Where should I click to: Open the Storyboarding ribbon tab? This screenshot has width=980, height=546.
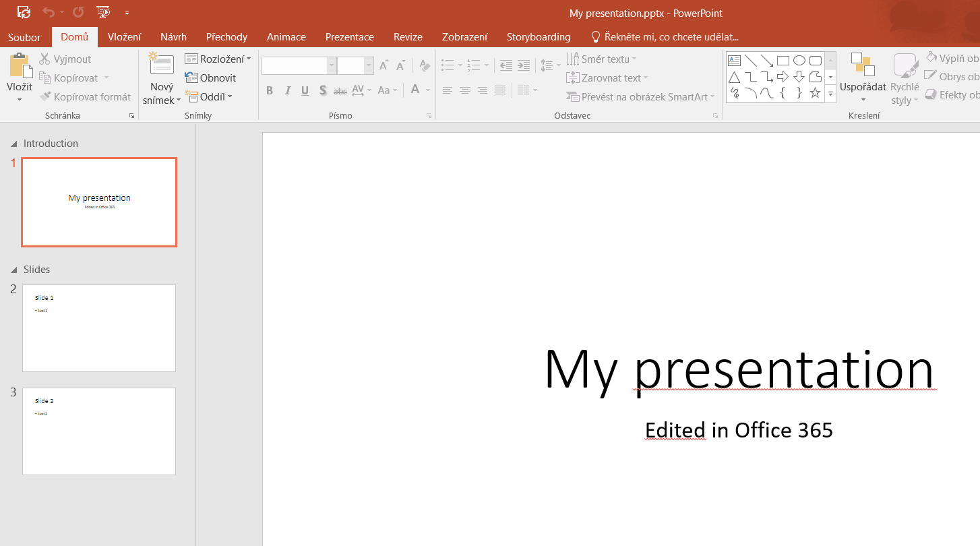tap(539, 37)
